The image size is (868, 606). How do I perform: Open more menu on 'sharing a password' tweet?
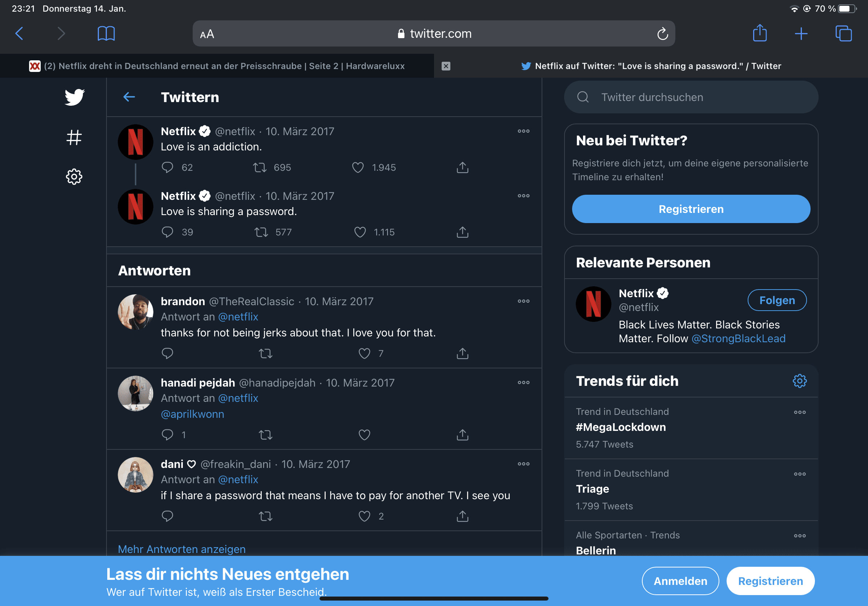(x=523, y=196)
